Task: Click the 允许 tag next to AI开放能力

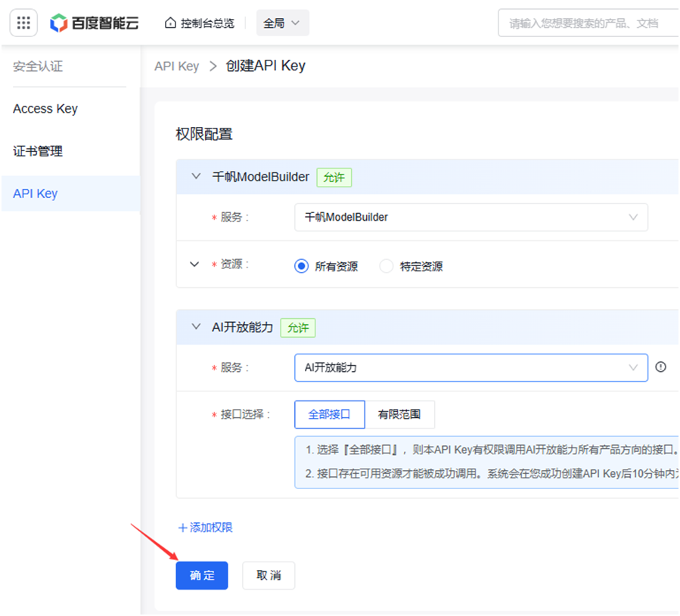Action: pyautogui.click(x=298, y=328)
